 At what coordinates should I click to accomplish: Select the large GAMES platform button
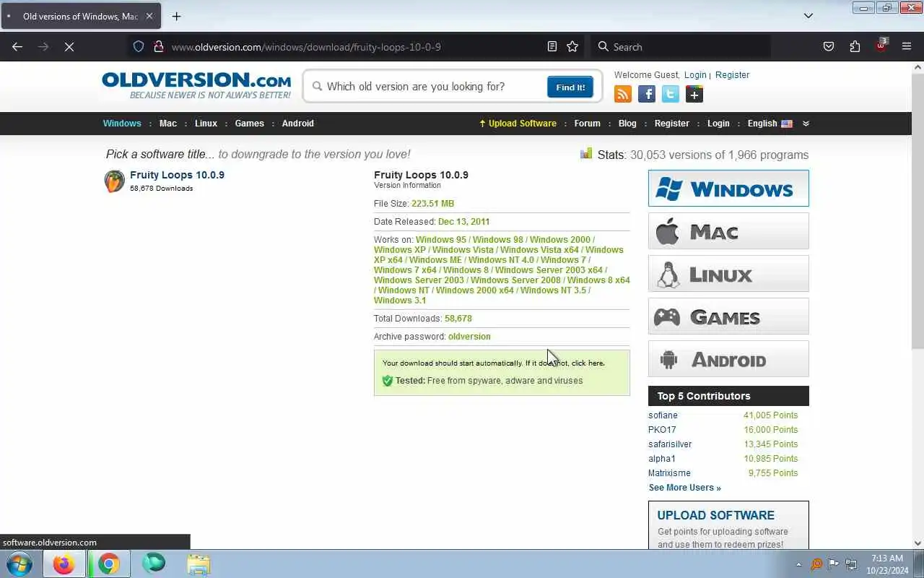(x=728, y=316)
